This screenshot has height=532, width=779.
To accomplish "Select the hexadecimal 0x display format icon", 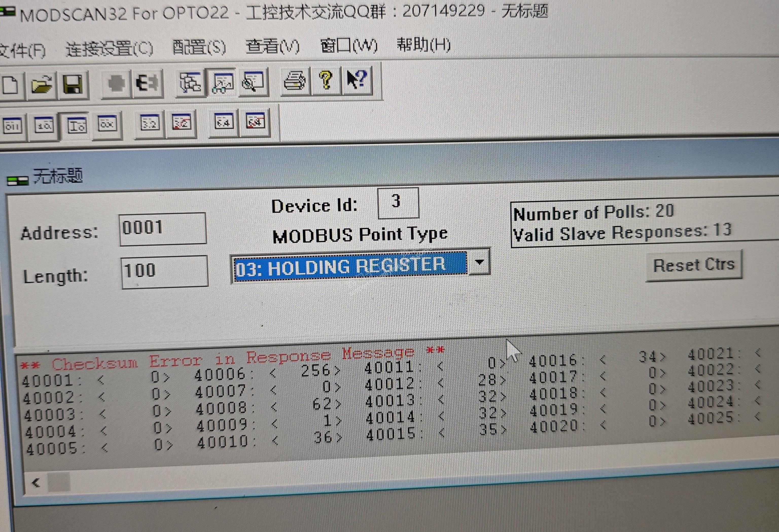I will click(x=107, y=124).
